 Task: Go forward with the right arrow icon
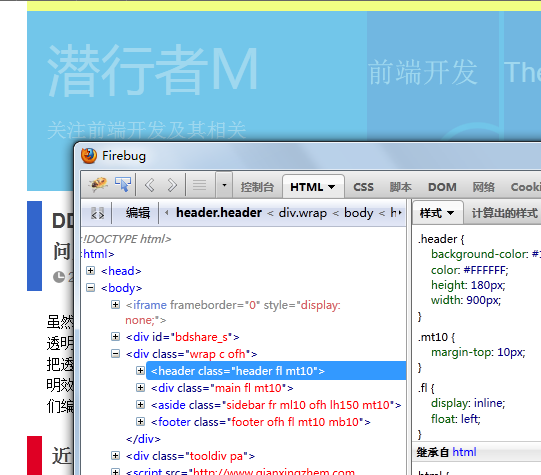pos(172,185)
